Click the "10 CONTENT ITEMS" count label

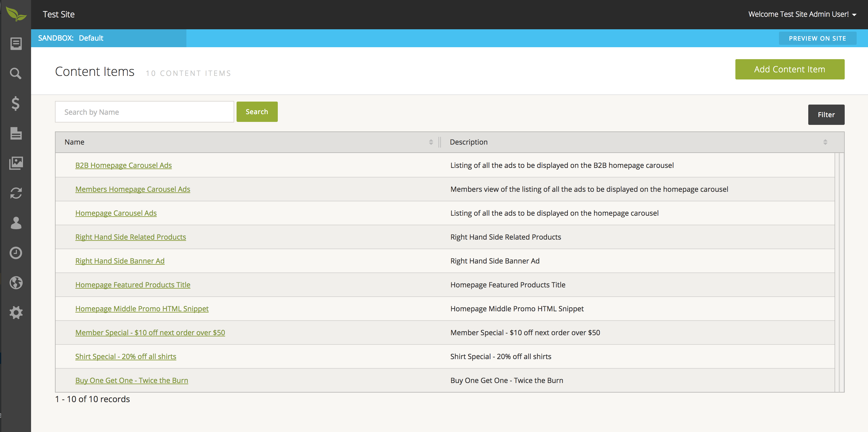(188, 73)
